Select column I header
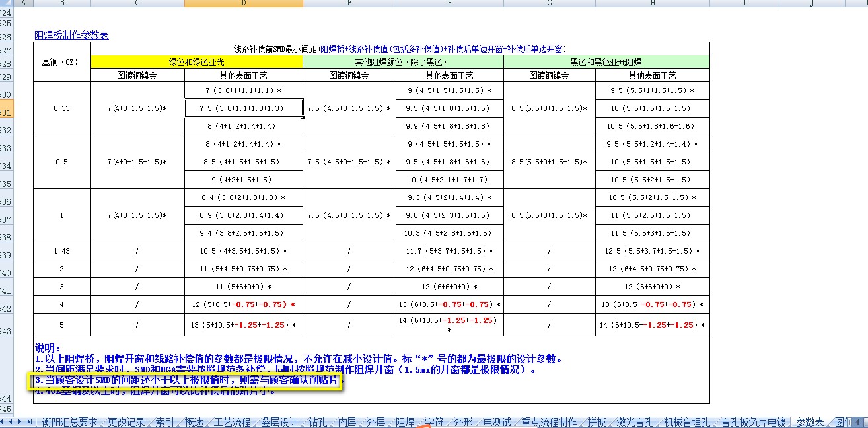The image size is (868, 428). (x=744, y=3)
